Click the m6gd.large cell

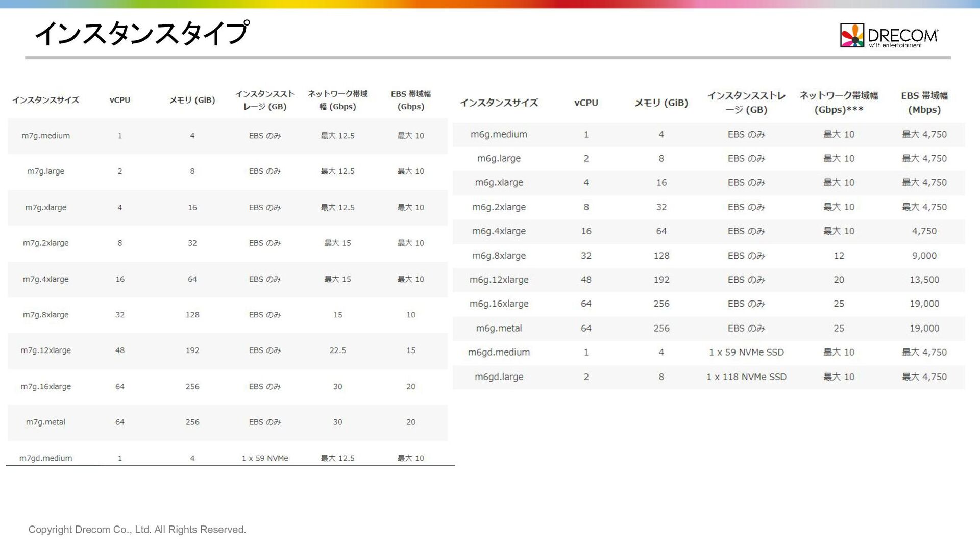[x=499, y=377]
